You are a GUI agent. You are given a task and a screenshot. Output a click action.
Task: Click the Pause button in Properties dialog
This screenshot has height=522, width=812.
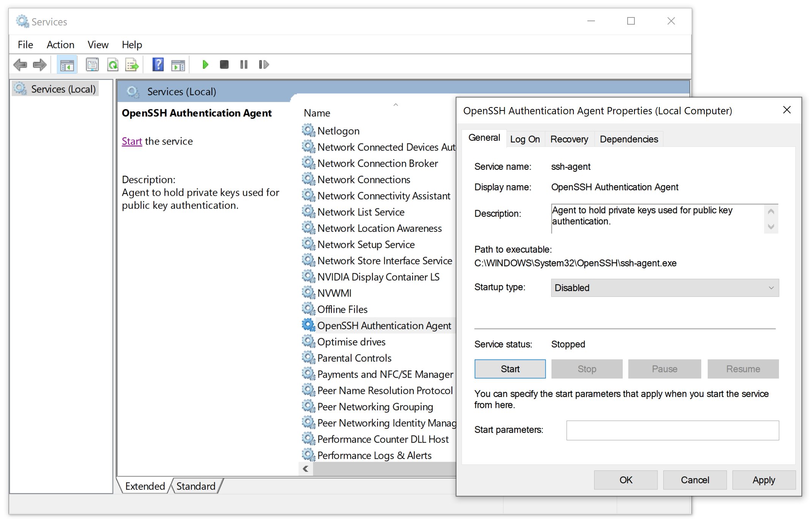click(x=664, y=369)
